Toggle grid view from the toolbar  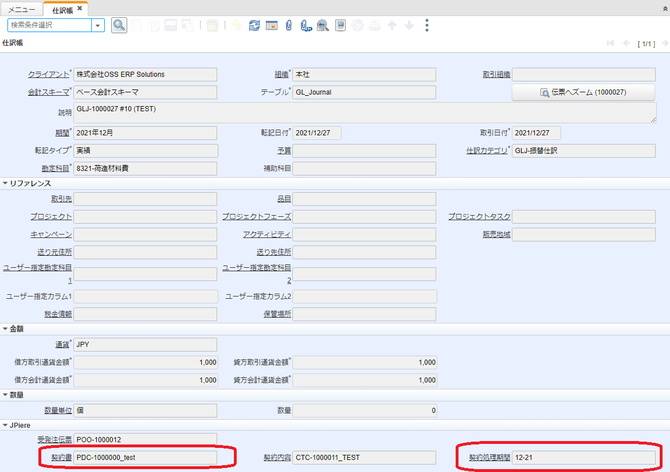pyautogui.click(x=271, y=26)
